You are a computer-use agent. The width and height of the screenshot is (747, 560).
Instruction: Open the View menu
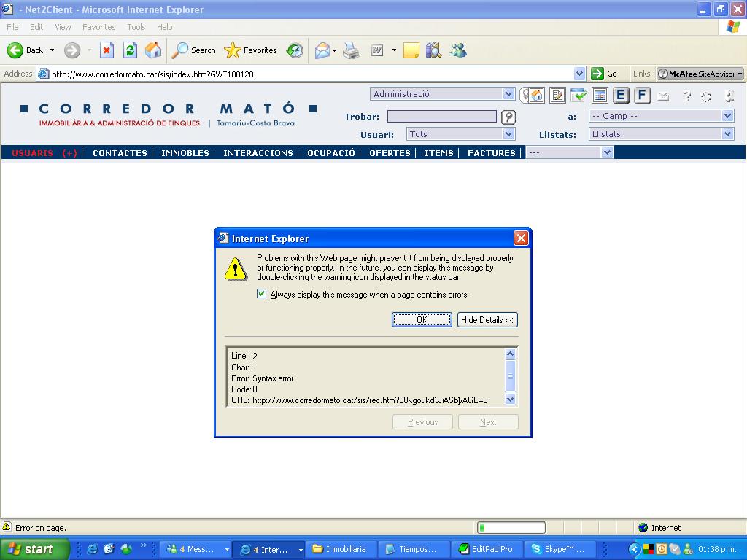(x=63, y=27)
